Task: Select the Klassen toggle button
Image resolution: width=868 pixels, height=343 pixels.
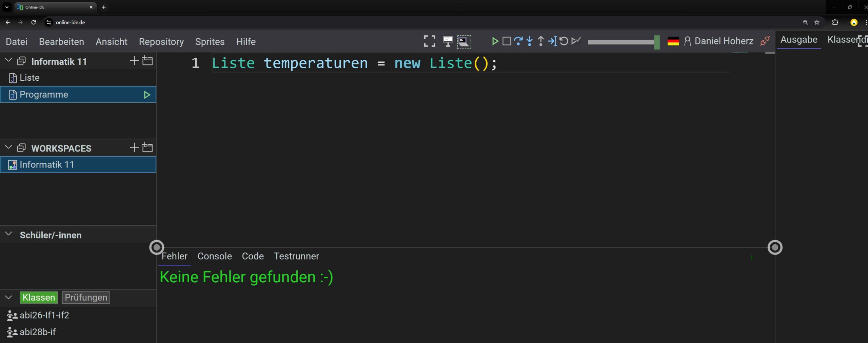Action: tap(39, 298)
